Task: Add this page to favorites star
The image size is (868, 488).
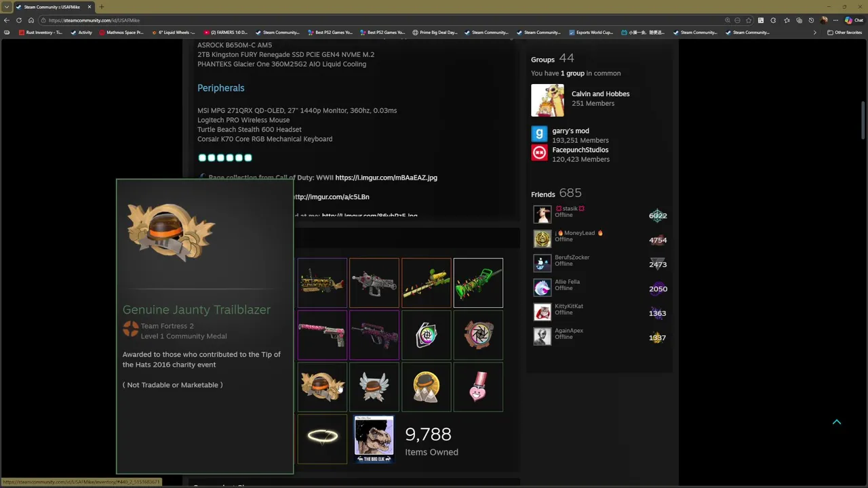Action: 749,20
